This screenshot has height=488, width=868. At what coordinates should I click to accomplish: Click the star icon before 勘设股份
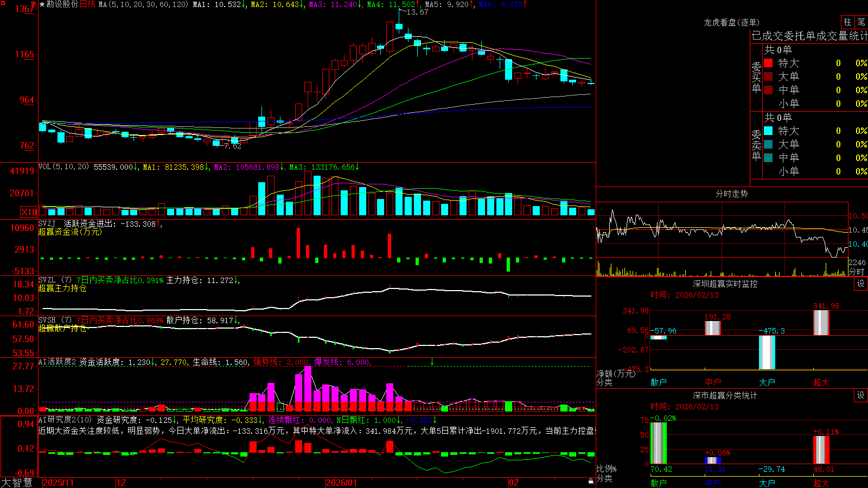pyautogui.click(x=42, y=4)
